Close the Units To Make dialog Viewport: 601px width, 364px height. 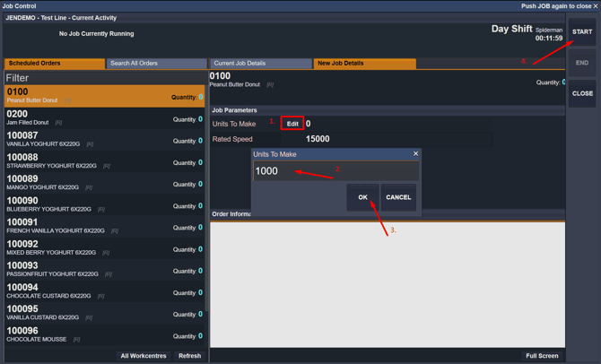click(415, 153)
